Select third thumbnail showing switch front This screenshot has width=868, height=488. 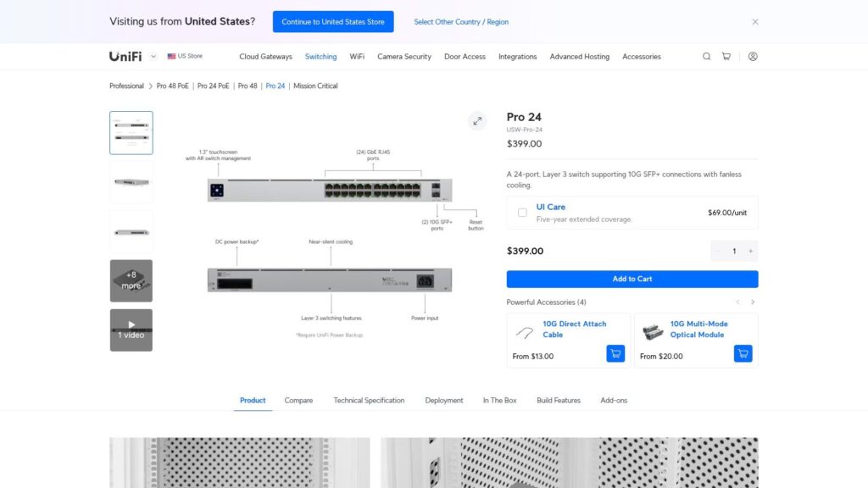(x=131, y=232)
